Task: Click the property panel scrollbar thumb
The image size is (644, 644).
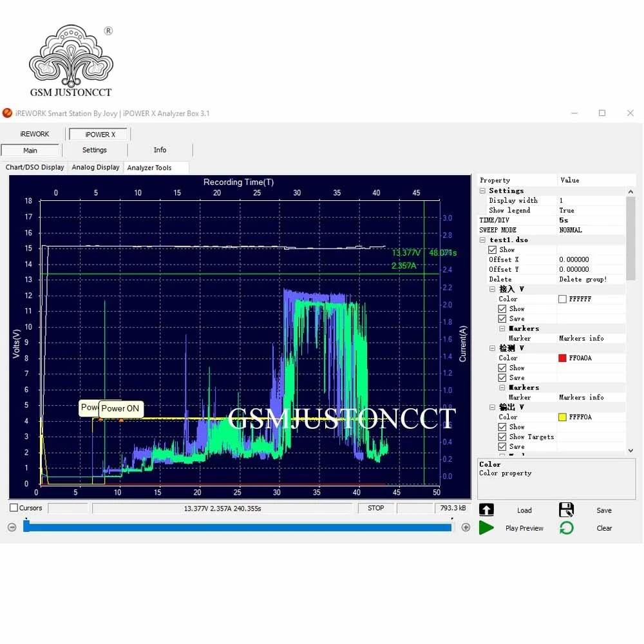Action: click(x=631, y=238)
